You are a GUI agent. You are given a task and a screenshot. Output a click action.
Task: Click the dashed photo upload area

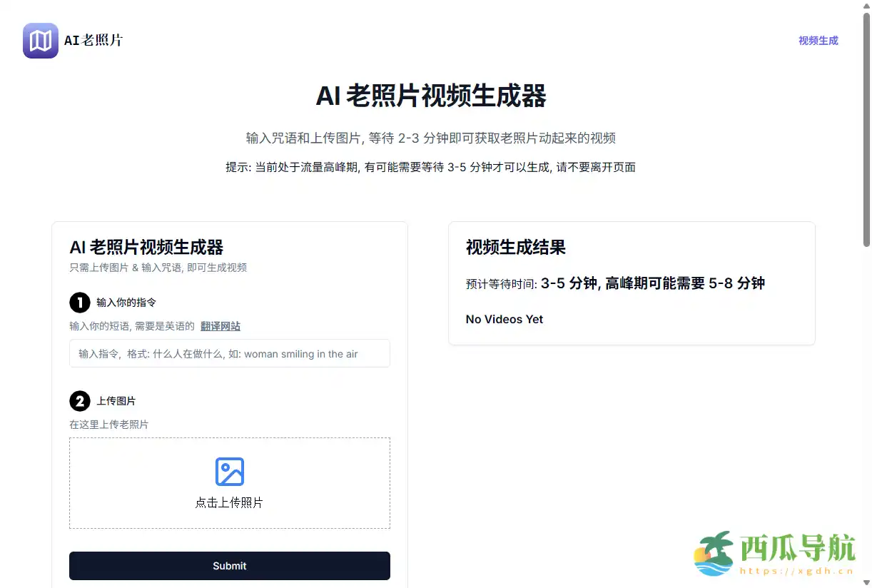[229, 483]
